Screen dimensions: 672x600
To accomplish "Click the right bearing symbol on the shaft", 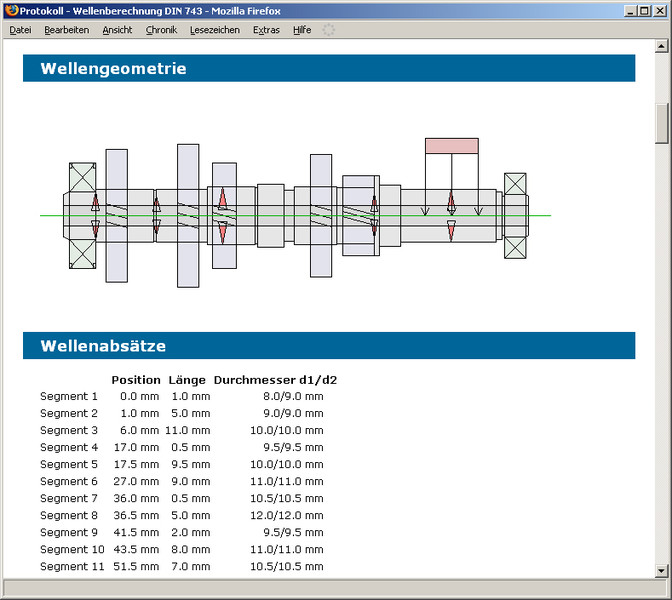I will click(515, 216).
